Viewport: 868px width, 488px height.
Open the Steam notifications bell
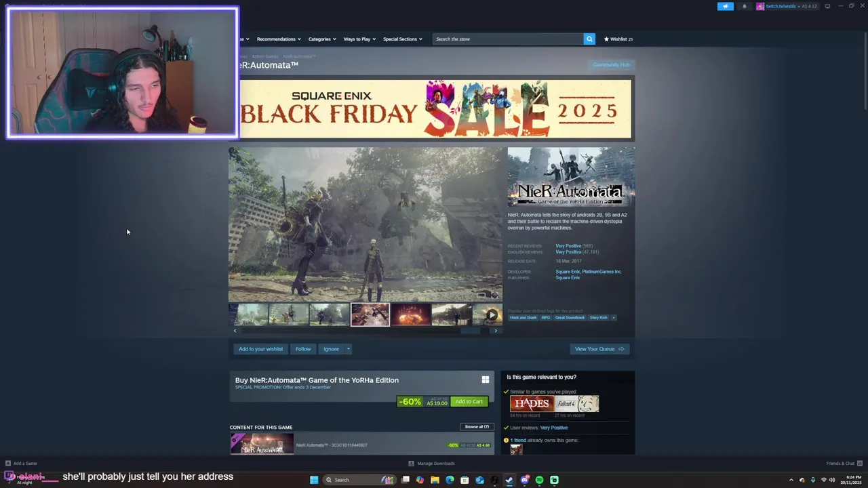click(744, 6)
